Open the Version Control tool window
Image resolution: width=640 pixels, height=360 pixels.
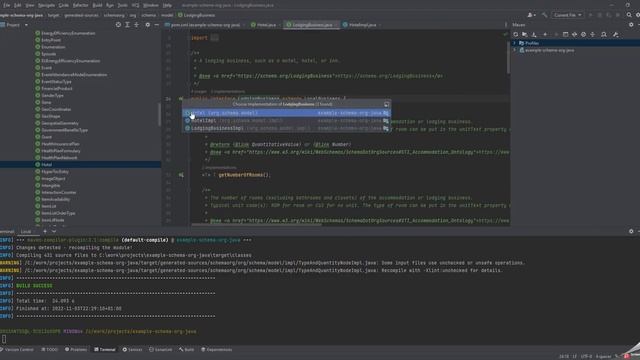click(x=17, y=350)
